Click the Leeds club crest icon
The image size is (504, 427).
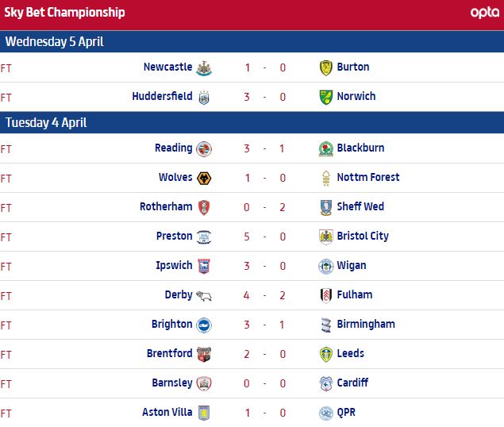[x=325, y=354]
